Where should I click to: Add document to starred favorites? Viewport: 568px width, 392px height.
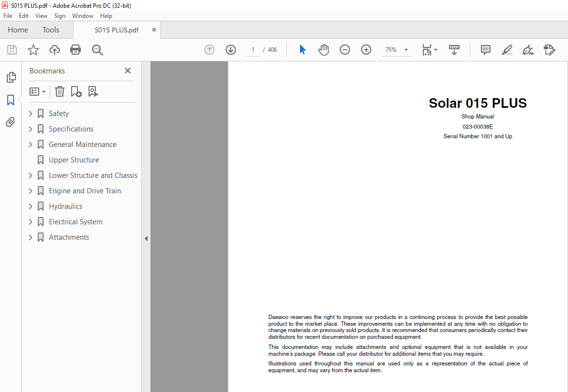[33, 50]
